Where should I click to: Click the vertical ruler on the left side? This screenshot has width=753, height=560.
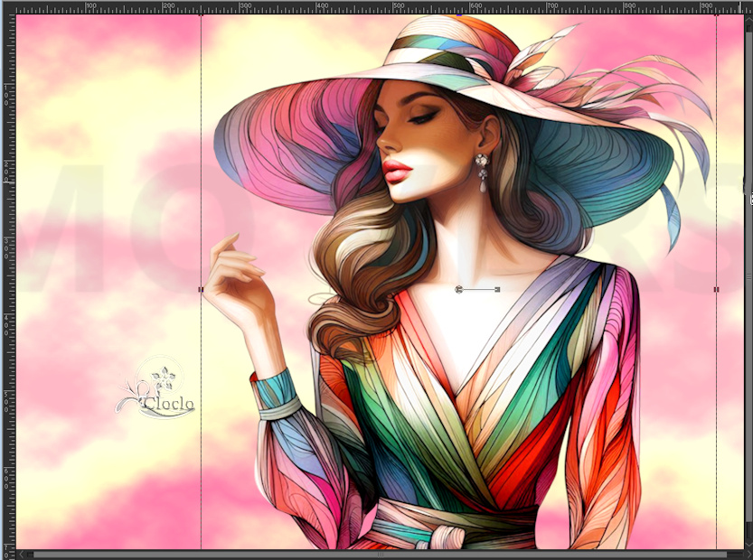click(x=6, y=271)
